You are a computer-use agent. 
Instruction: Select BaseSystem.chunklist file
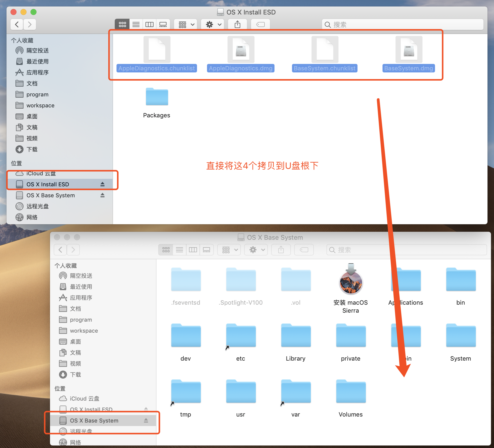click(x=325, y=54)
